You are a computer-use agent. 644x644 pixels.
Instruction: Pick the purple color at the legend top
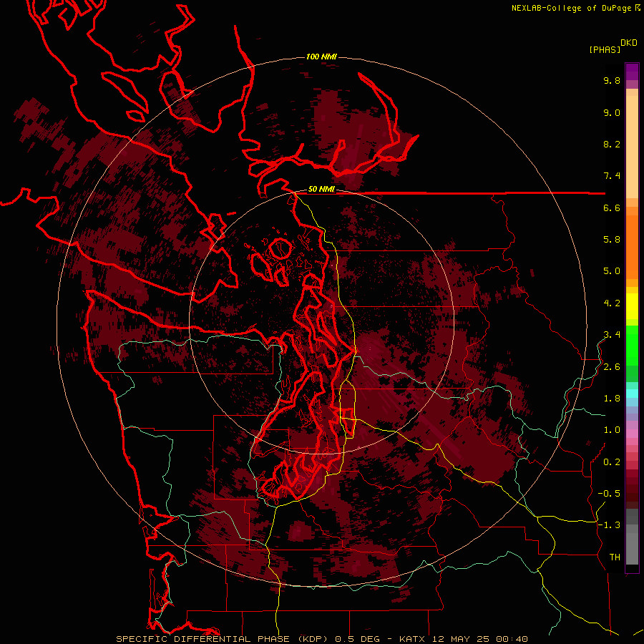tap(632, 72)
